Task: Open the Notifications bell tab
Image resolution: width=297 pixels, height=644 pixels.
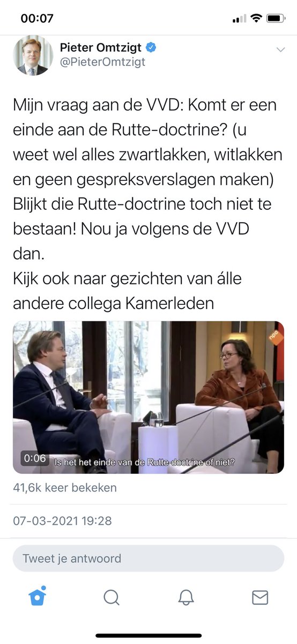Action: 186,597
